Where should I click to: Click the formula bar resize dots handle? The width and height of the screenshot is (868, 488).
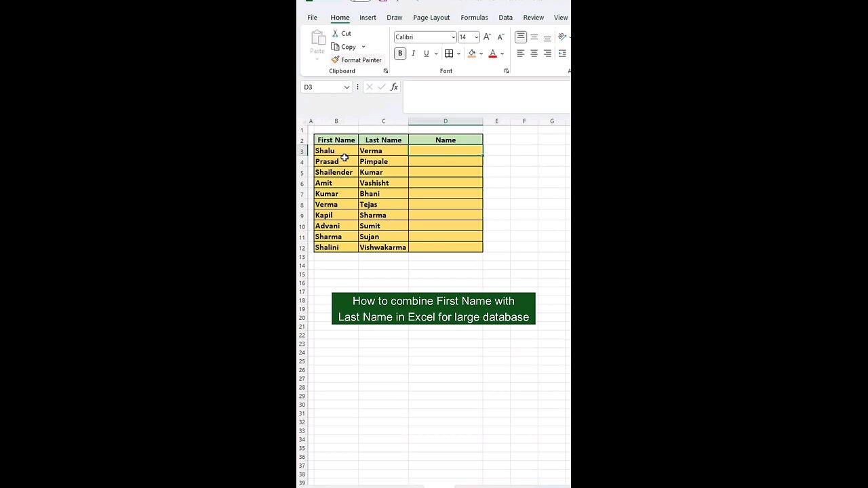pyautogui.click(x=357, y=87)
